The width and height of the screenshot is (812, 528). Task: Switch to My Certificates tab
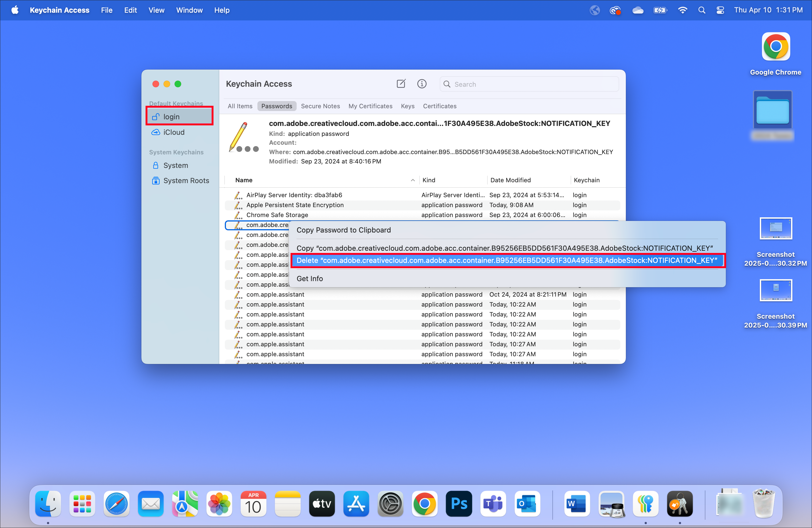coord(370,106)
